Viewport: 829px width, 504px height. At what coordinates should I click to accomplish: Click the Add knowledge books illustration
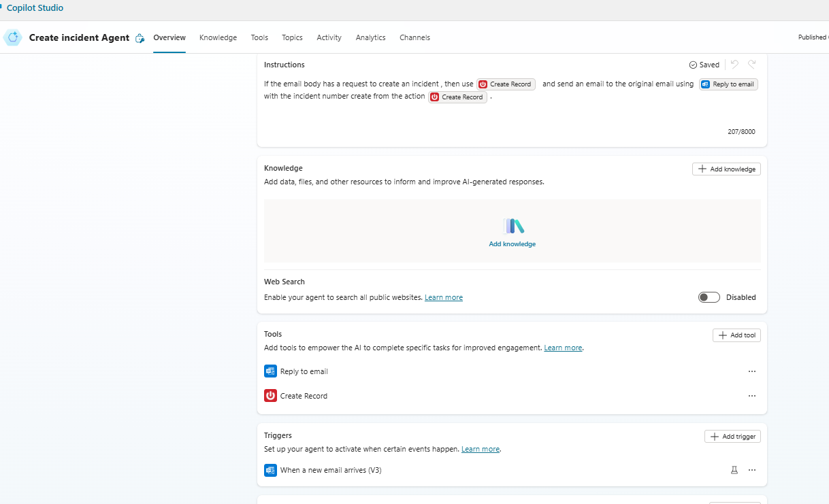pos(512,225)
